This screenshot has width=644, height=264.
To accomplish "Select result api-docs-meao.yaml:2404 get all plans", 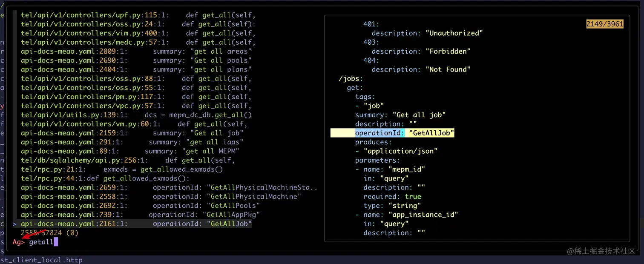I will pyautogui.click(x=136, y=69).
